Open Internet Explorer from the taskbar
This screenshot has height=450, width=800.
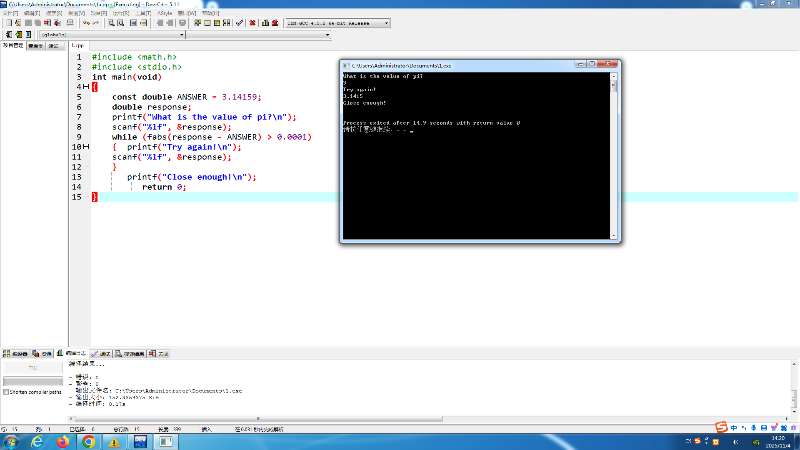click(37, 442)
